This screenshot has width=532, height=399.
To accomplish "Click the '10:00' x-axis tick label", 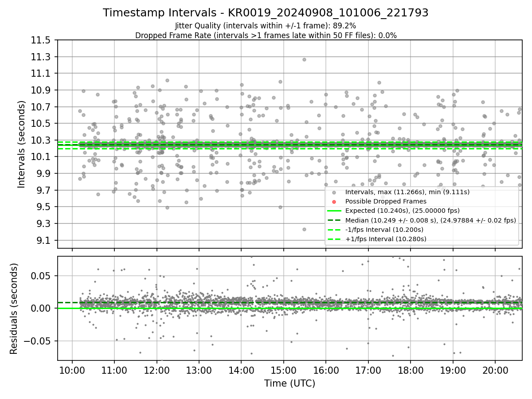I will [72, 370].
